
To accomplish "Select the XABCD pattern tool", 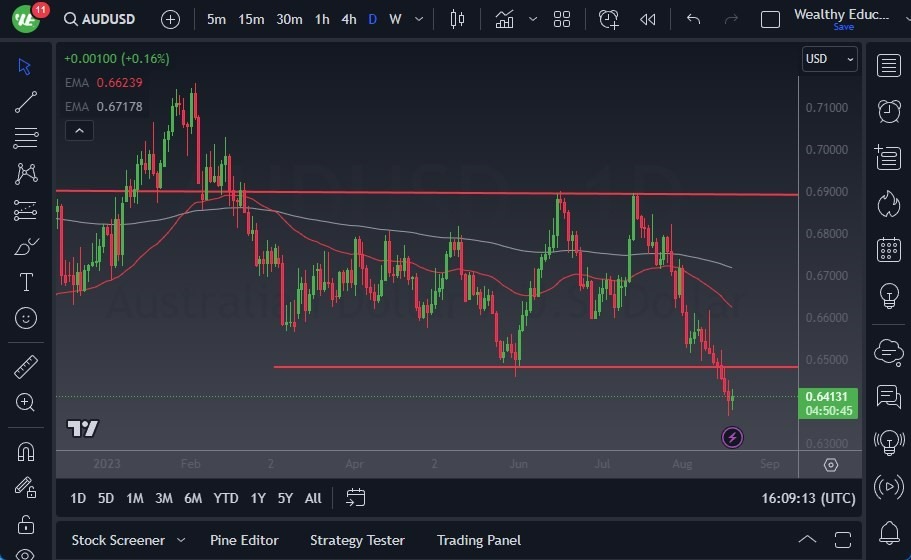I will coord(26,174).
